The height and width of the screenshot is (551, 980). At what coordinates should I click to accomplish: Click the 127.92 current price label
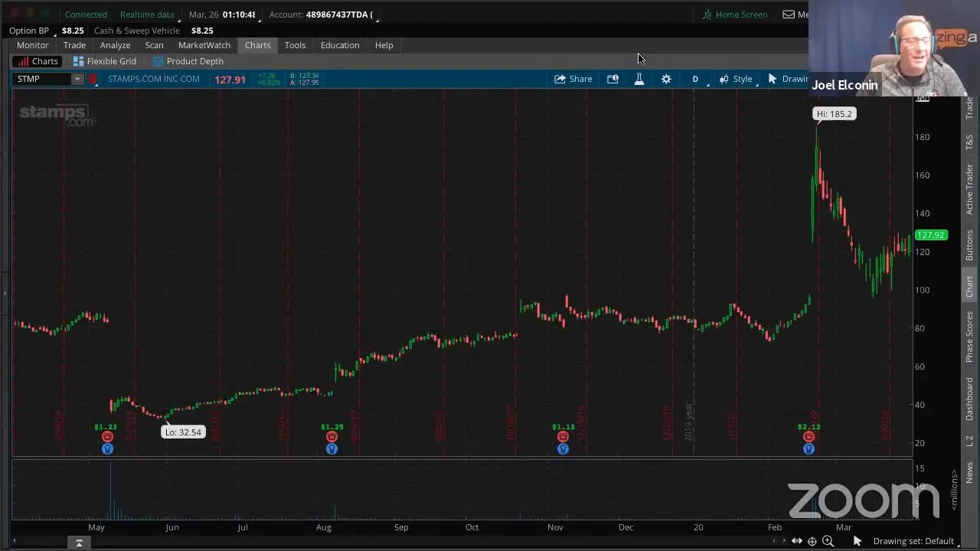tap(931, 235)
